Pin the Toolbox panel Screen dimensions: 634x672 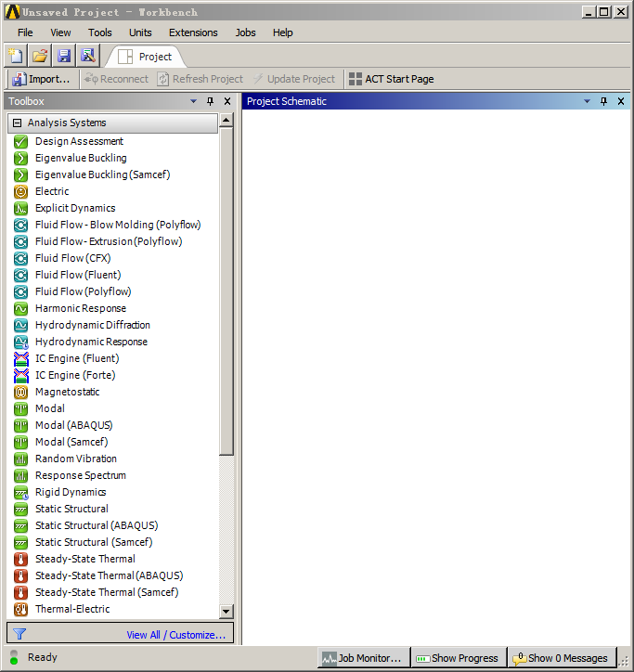click(210, 101)
